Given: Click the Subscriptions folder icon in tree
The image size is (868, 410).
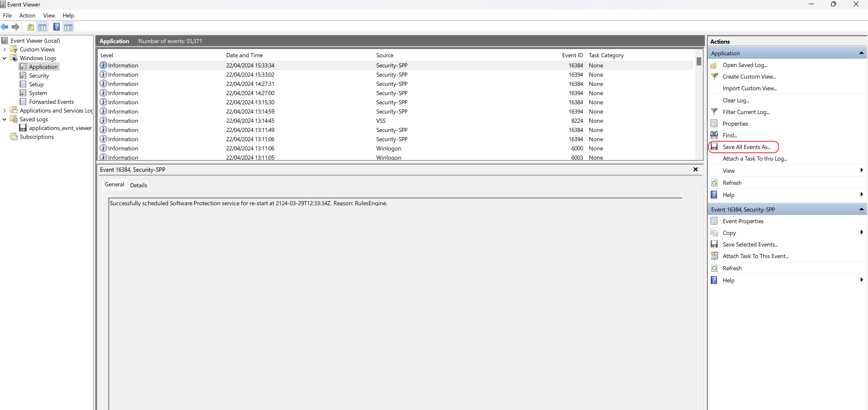Looking at the screenshot, I should click(14, 136).
